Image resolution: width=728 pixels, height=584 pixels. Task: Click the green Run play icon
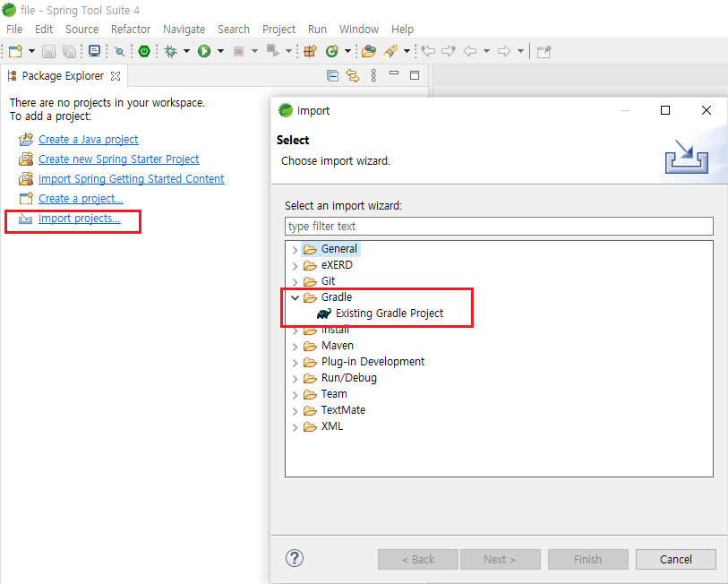pos(204,51)
